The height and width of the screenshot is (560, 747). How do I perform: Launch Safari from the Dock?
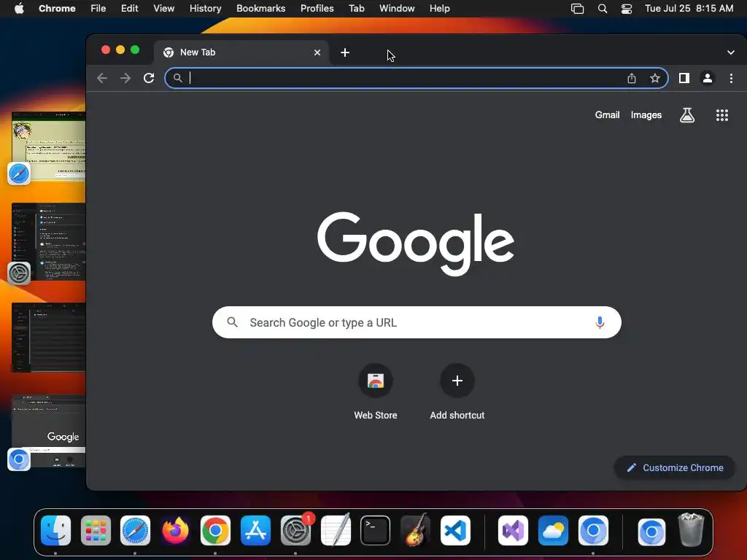135,531
